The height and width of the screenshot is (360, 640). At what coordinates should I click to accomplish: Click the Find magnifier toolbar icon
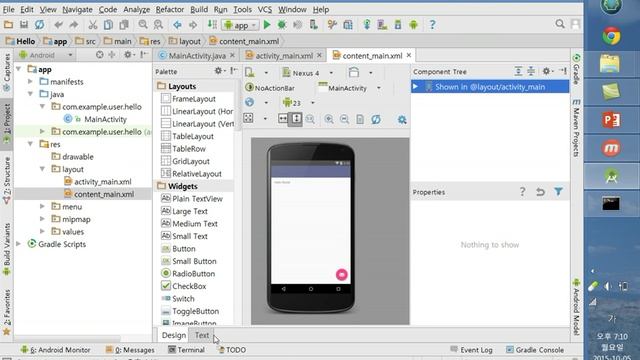pos(143,25)
